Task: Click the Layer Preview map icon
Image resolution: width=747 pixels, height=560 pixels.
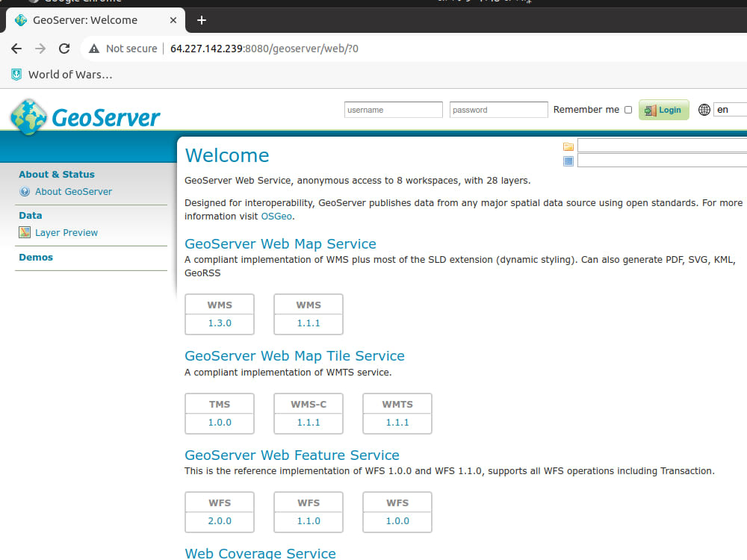Action: (x=25, y=232)
